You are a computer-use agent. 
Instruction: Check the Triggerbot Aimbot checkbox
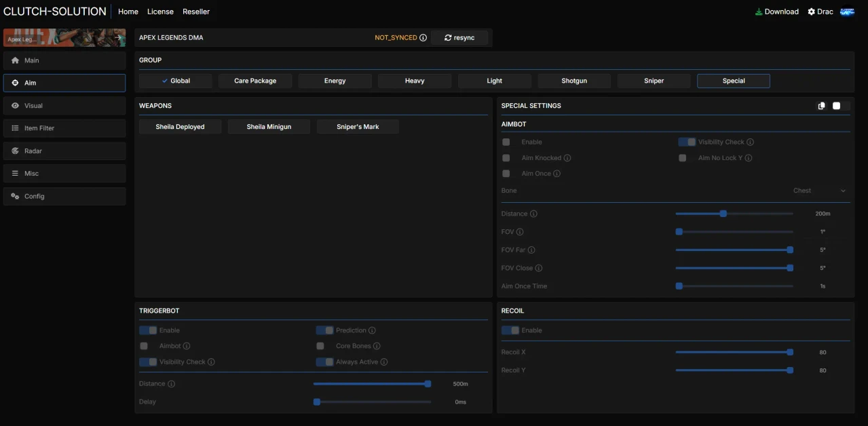pyautogui.click(x=144, y=346)
